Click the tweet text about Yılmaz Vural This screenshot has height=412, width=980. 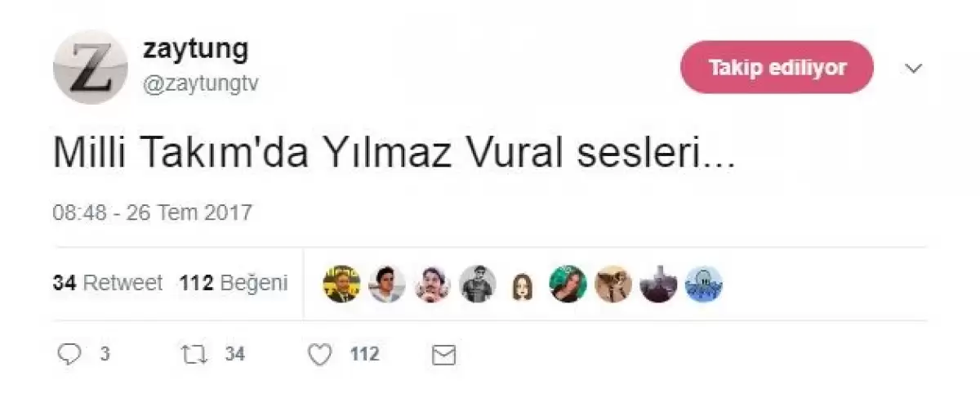pos(394,154)
